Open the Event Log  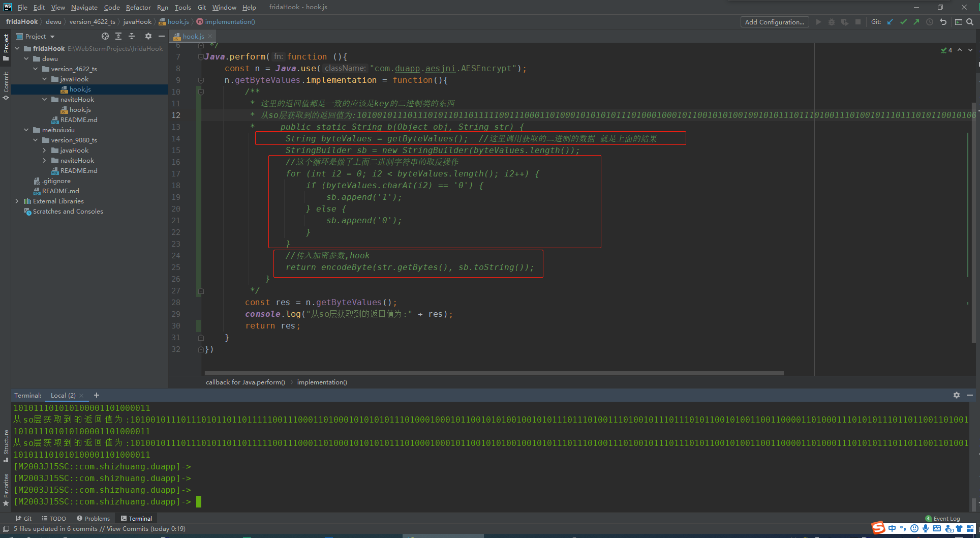(x=943, y=519)
